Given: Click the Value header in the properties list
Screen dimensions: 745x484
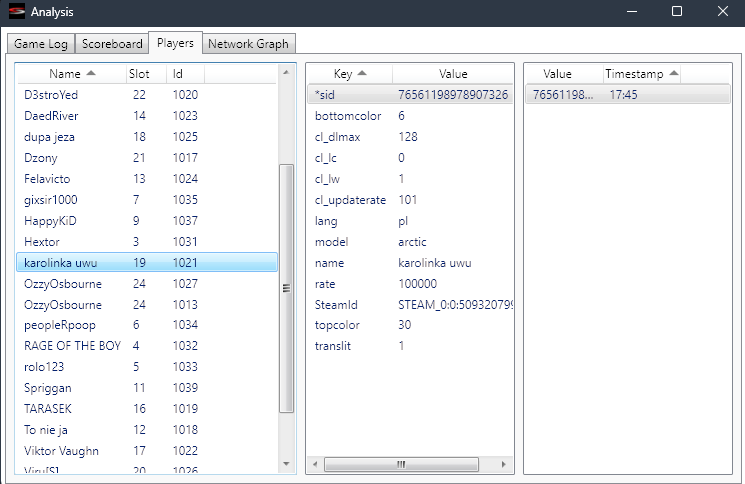Looking at the screenshot, I should coord(453,74).
